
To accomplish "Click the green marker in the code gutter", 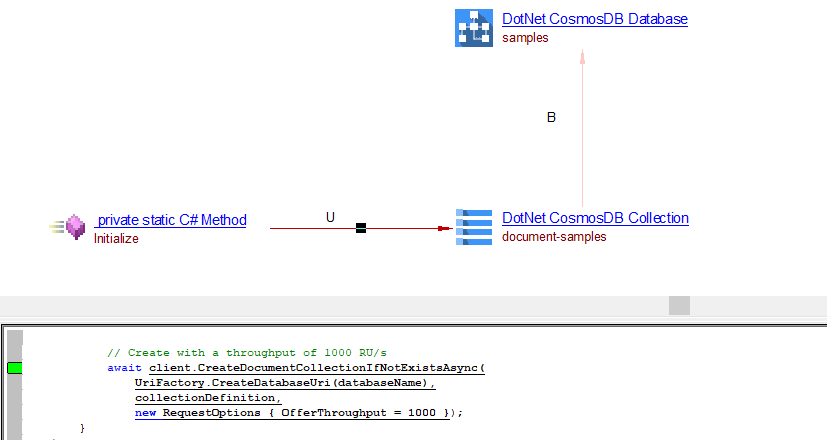I will click(14, 368).
